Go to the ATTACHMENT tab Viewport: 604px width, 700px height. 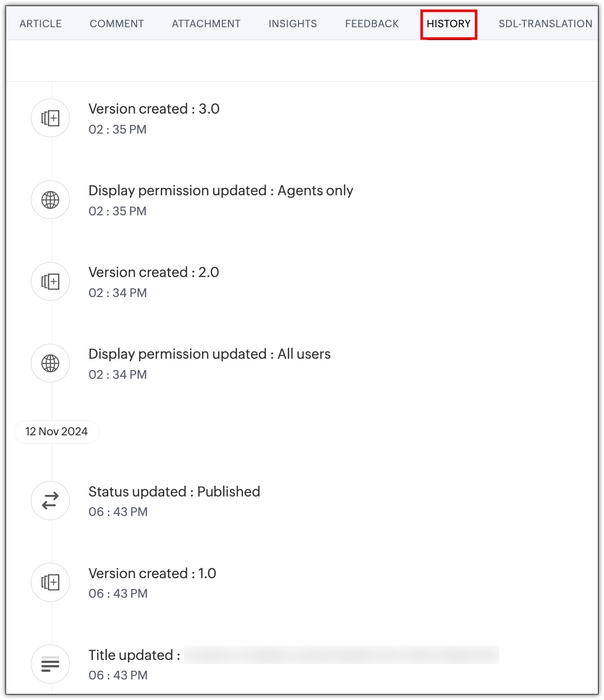(x=206, y=24)
